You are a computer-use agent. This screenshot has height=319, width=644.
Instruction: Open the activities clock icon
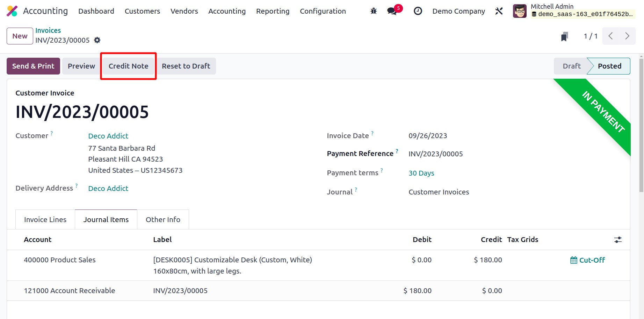[x=418, y=11]
